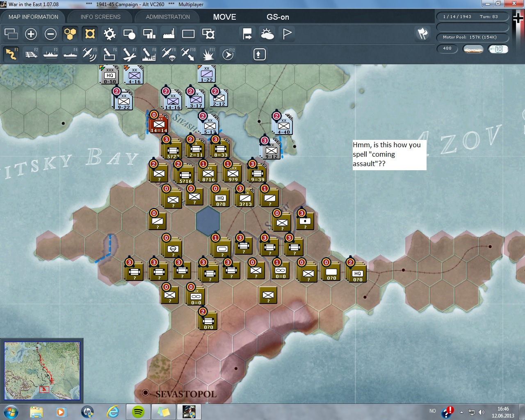The width and height of the screenshot is (525, 420).
Task: Select the F3 ship mode icon
Action: [50, 54]
